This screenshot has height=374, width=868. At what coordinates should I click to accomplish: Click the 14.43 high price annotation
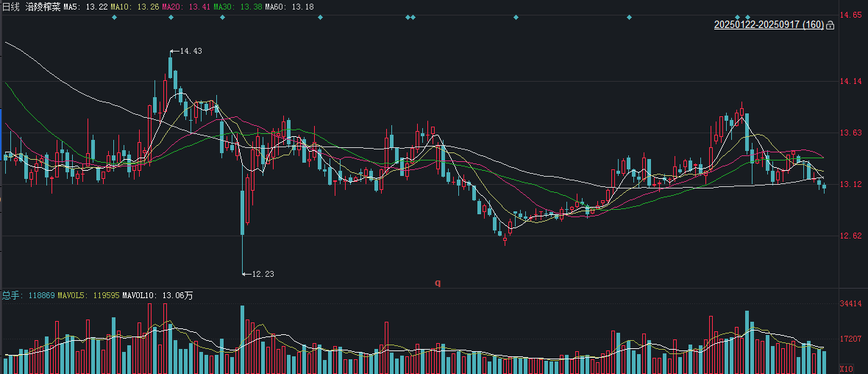[191, 51]
